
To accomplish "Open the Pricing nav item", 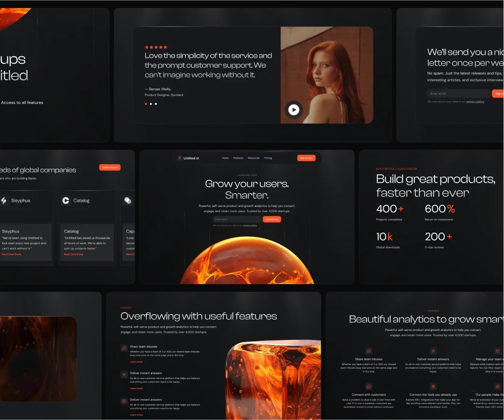I will click(268, 158).
